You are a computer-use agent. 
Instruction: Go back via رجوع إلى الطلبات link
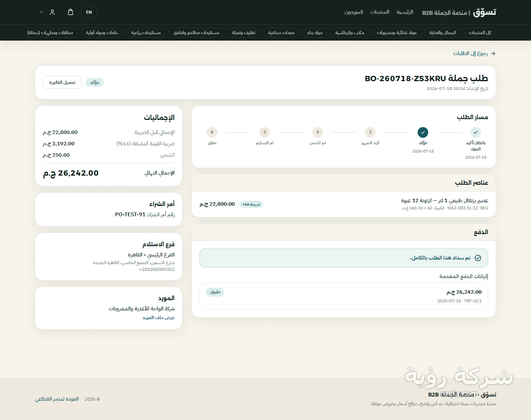pos(470,53)
